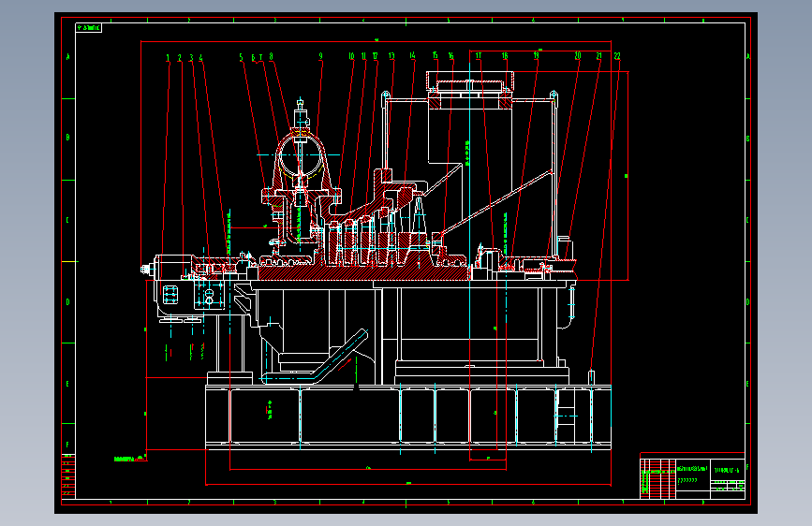The width and height of the screenshot is (812, 526).
Task: Click green part callout number 17
Action: (x=479, y=55)
